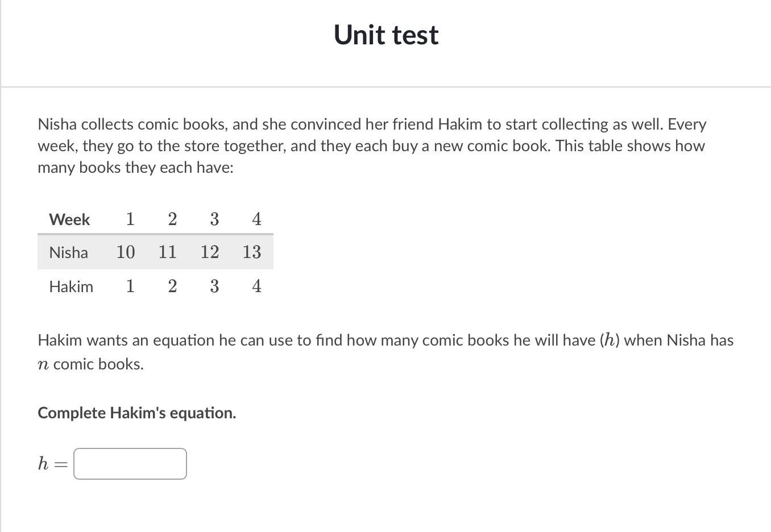Click Nisha's value 12 in week 3
The height and width of the screenshot is (532, 771).
point(210,252)
